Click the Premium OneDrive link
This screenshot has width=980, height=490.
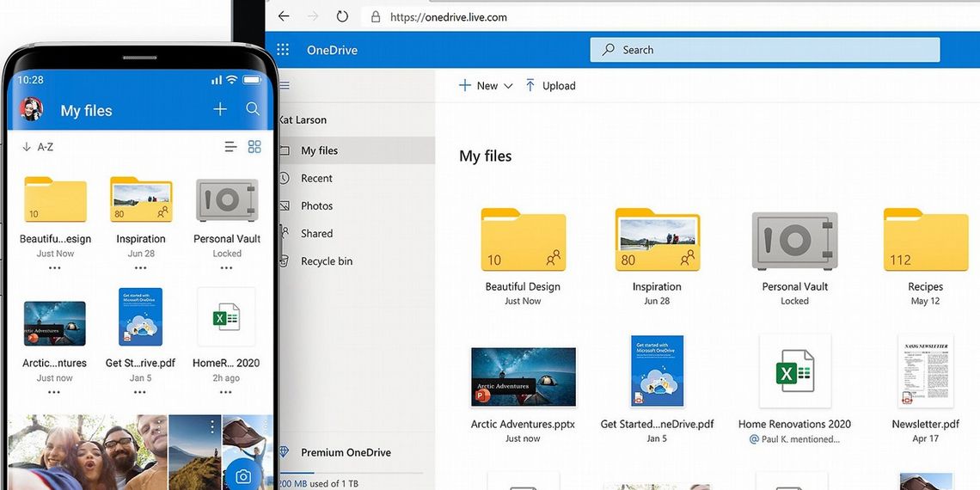coord(346,452)
